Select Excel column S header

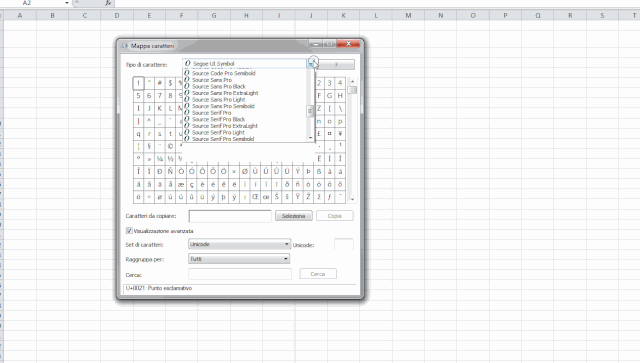(x=602, y=15)
